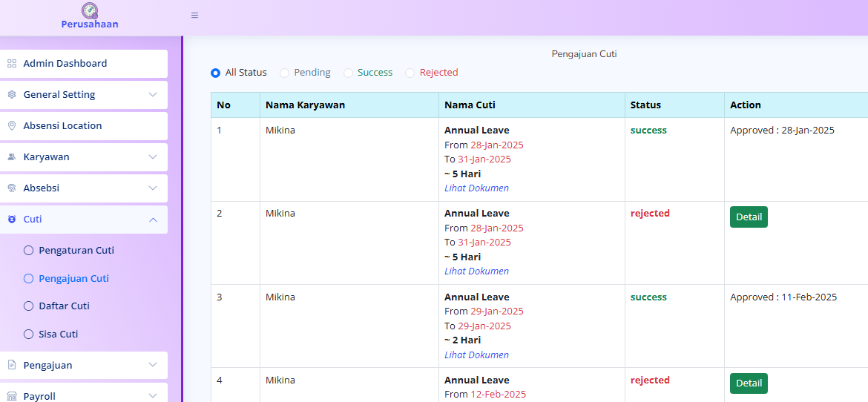This screenshot has width=868, height=402.
Task: Collapse the Cuti menu chevron
Action: tap(153, 220)
